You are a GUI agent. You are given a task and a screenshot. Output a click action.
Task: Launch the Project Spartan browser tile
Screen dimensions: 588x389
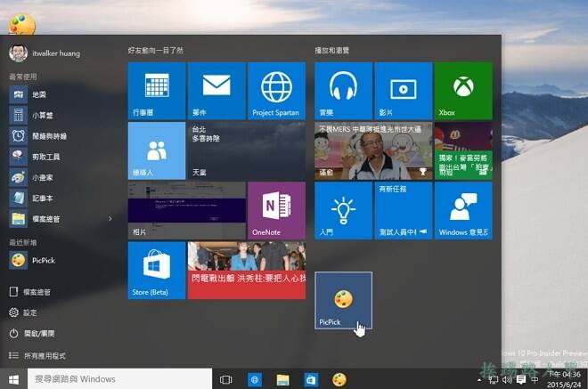[x=277, y=91]
